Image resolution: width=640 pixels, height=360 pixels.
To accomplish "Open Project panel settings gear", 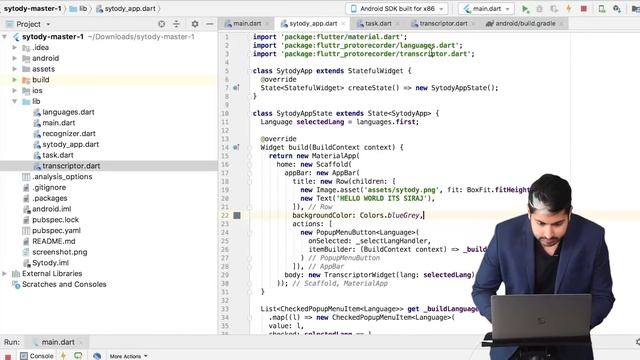I will click(195, 24).
